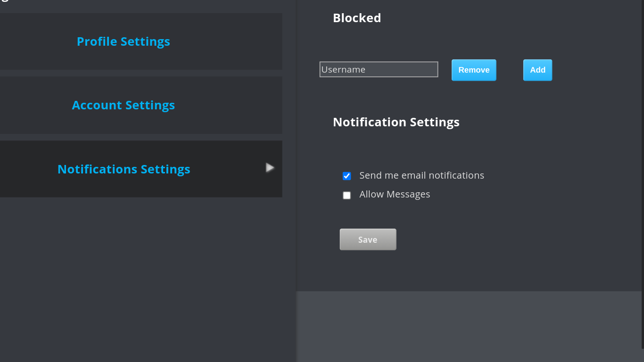Viewport: 644px width, 362px height.
Task: Click the Notification Settings heading
Action: (x=396, y=122)
